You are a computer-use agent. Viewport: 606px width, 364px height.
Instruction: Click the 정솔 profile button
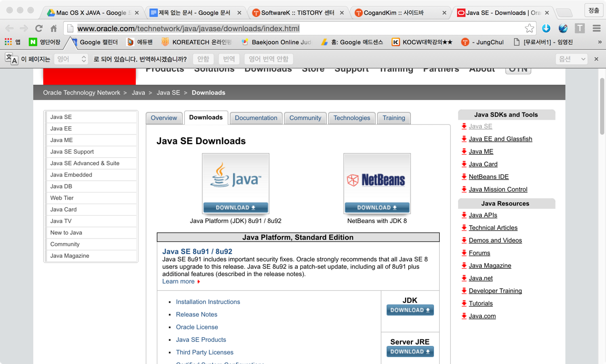(x=594, y=10)
